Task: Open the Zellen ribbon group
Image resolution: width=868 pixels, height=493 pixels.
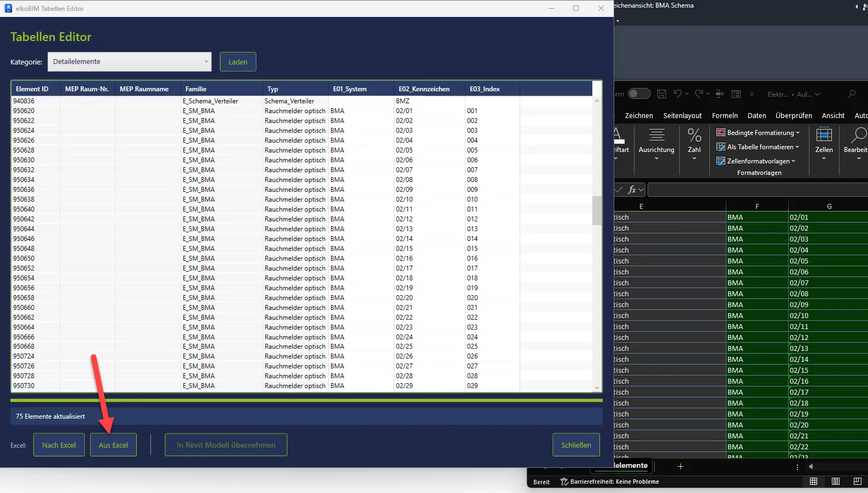Action: pos(824,144)
